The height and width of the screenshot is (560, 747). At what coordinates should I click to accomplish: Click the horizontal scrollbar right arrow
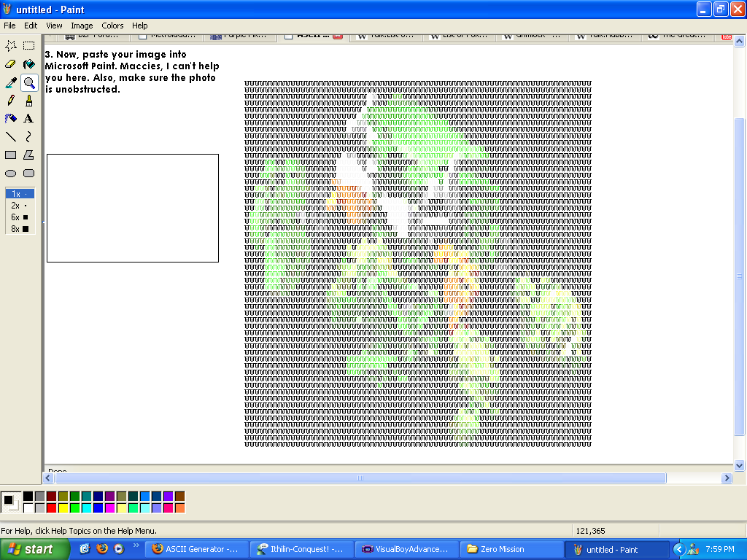pyautogui.click(x=727, y=478)
